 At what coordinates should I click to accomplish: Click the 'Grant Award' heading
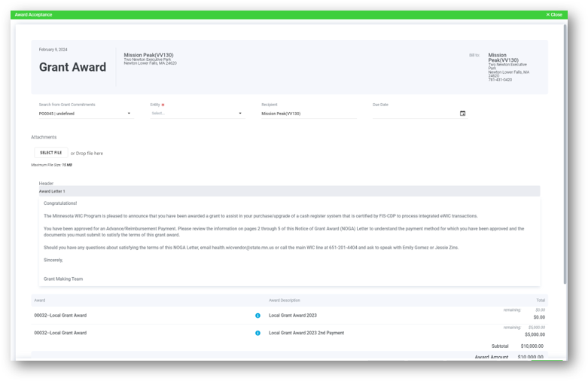tap(73, 67)
